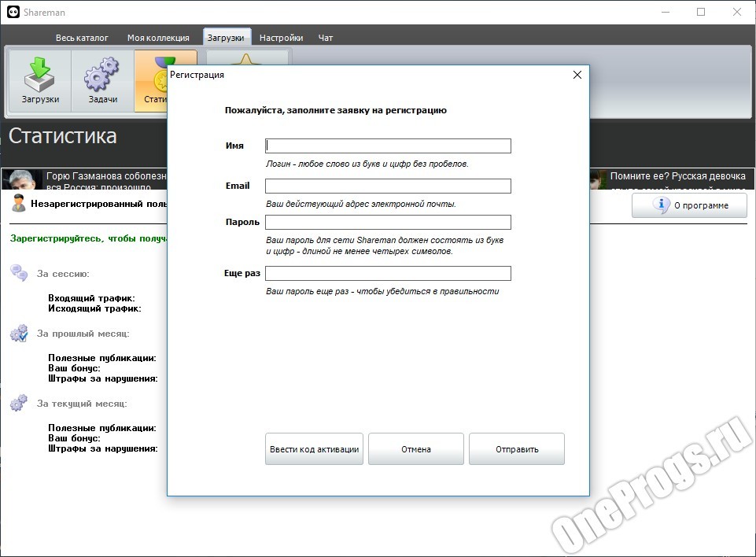Click the За сессию chat bubbles icon
Viewport: 756px width, 557px height.
(20, 273)
